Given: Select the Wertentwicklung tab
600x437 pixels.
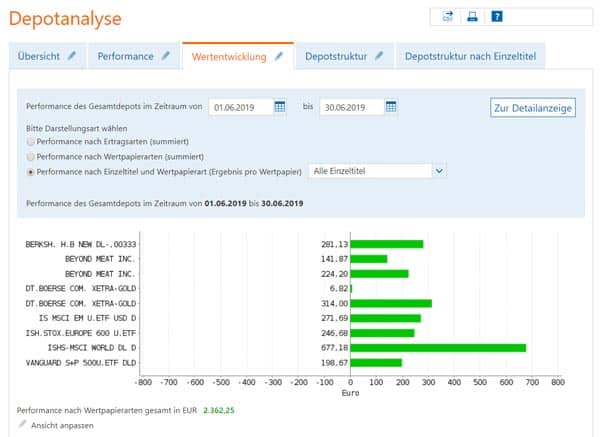Looking at the screenshot, I should [x=238, y=56].
